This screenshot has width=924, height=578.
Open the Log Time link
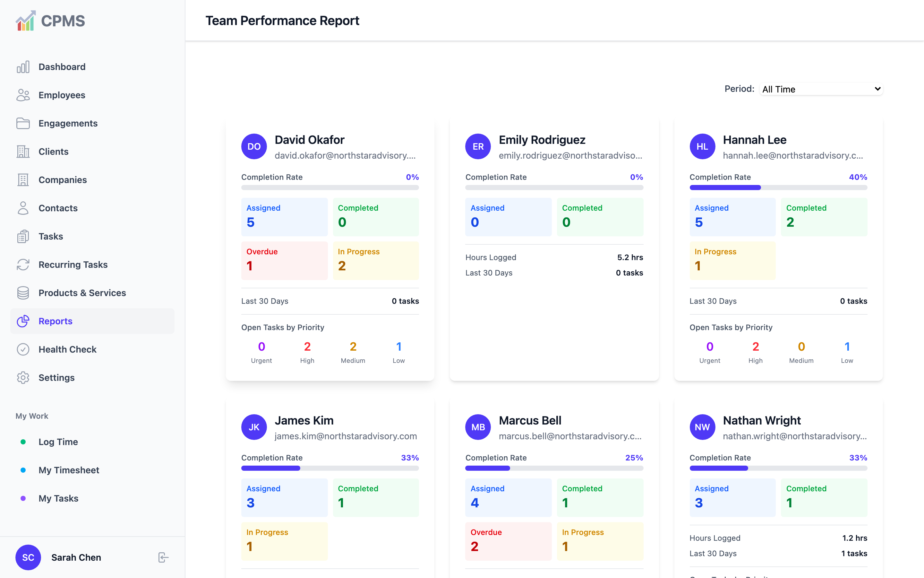92,442
